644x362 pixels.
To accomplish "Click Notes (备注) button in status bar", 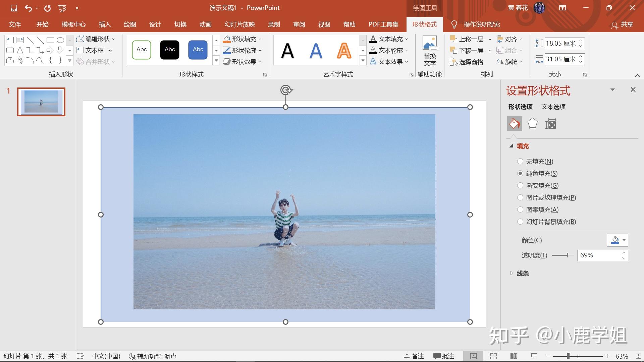I will [x=414, y=356].
